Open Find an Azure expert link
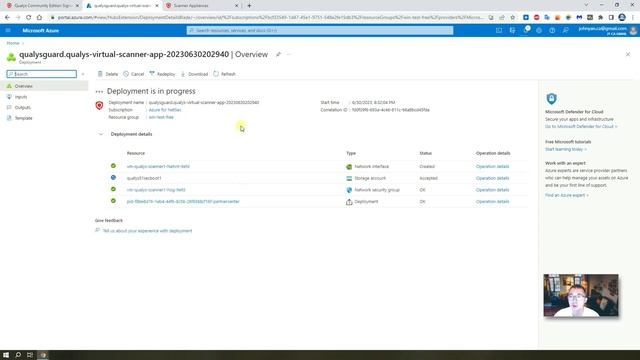Viewport: 640px width, 360px height. pos(567,196)
